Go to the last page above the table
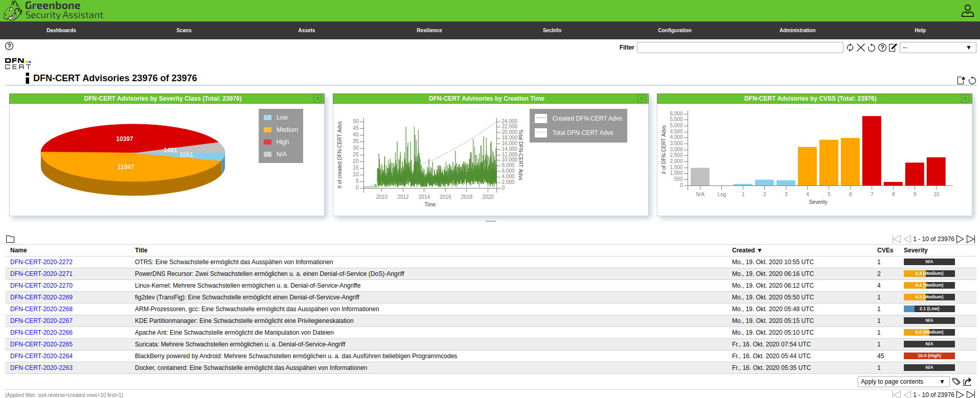 click(970, 239)
